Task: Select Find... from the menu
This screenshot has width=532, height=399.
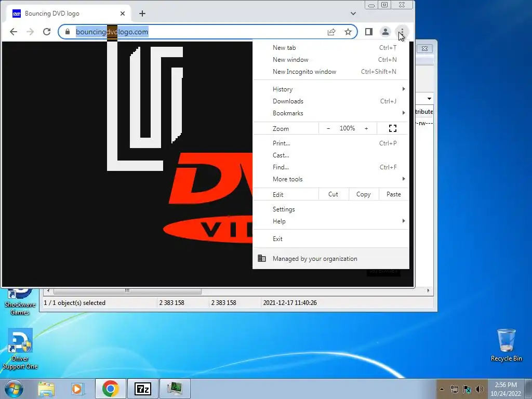Action: [x=331, y=167]
